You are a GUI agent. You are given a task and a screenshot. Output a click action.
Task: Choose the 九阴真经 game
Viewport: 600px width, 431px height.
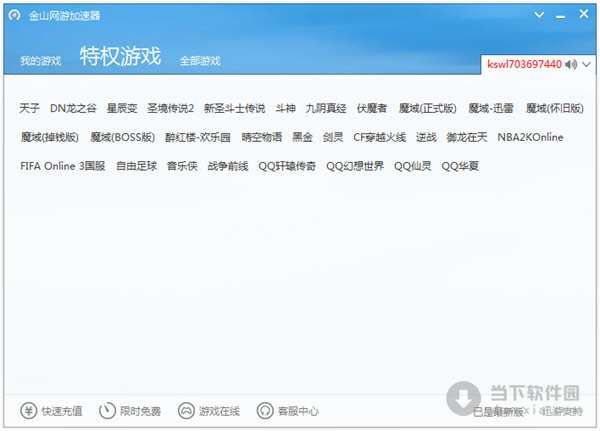[326, 108]
